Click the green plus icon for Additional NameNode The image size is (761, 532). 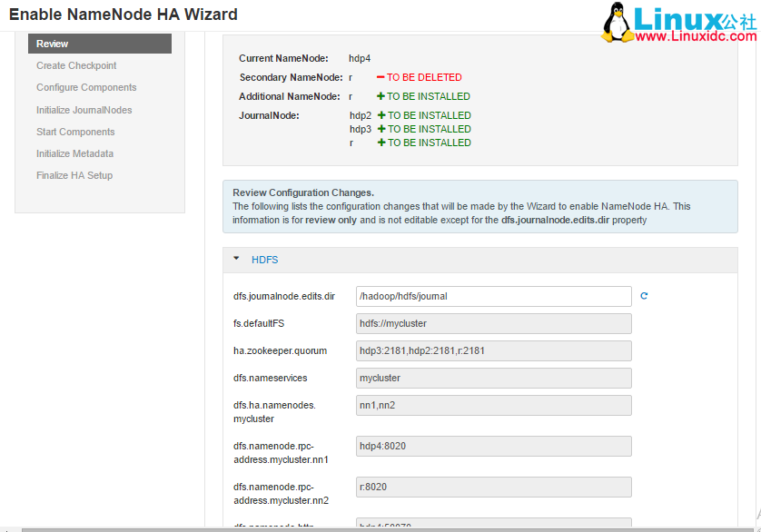point(381,96)
